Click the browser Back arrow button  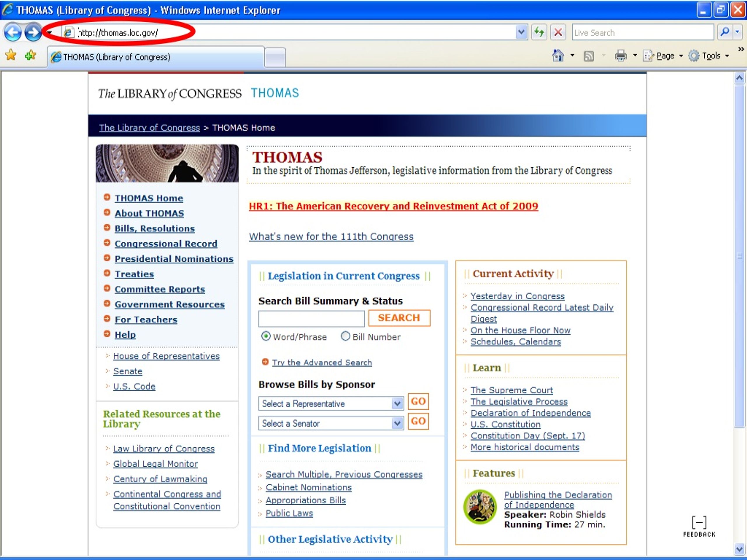(x=13, y=32)
